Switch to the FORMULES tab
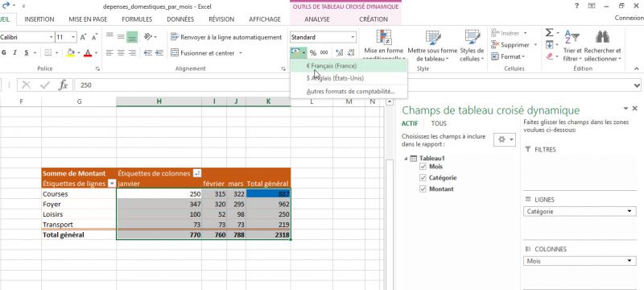This screenshot has height=290, width=644. [x=137, y=19]
